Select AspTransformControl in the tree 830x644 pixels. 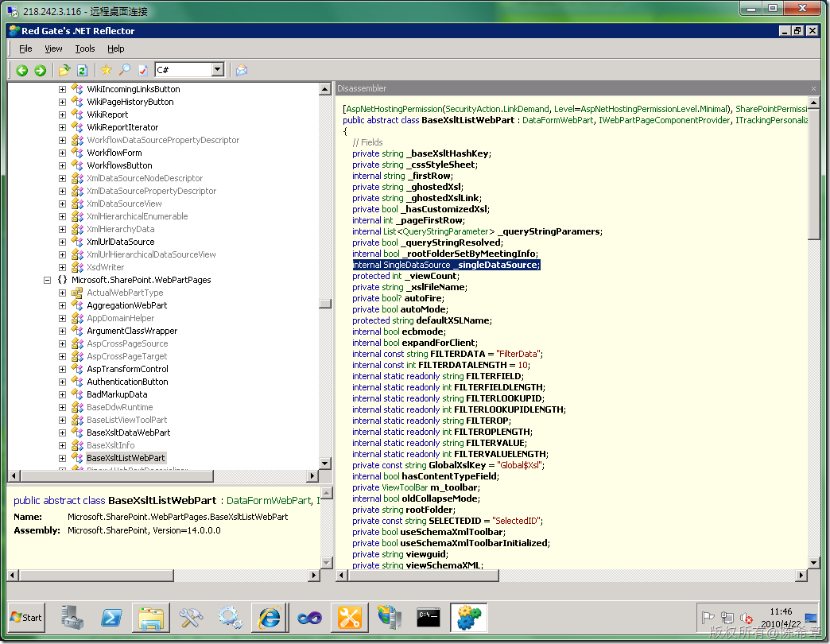[127, 369]
